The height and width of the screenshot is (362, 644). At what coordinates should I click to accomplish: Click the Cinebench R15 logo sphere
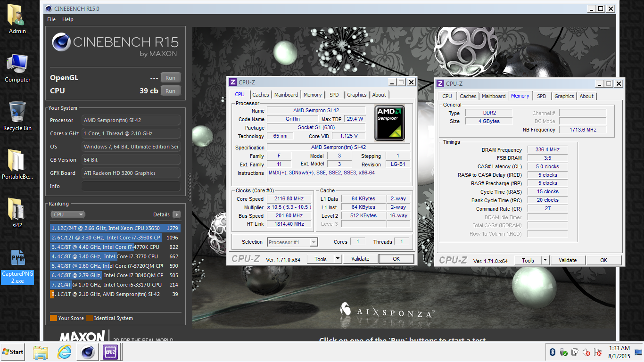click(62, 42)
